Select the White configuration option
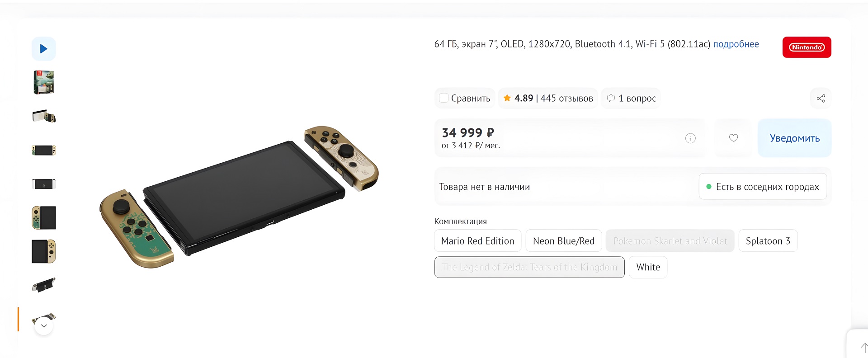The height and width of the screenshot is (358, 868). click(x=648, y=267)
